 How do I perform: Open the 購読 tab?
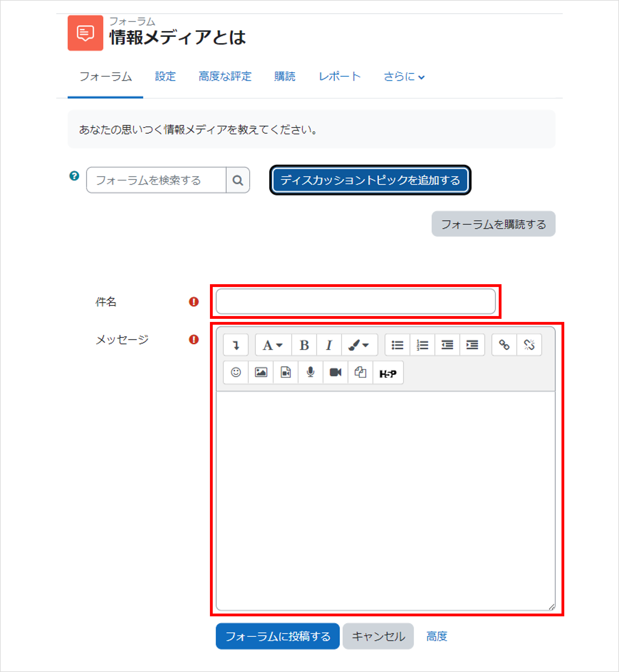tap(285, 77)
